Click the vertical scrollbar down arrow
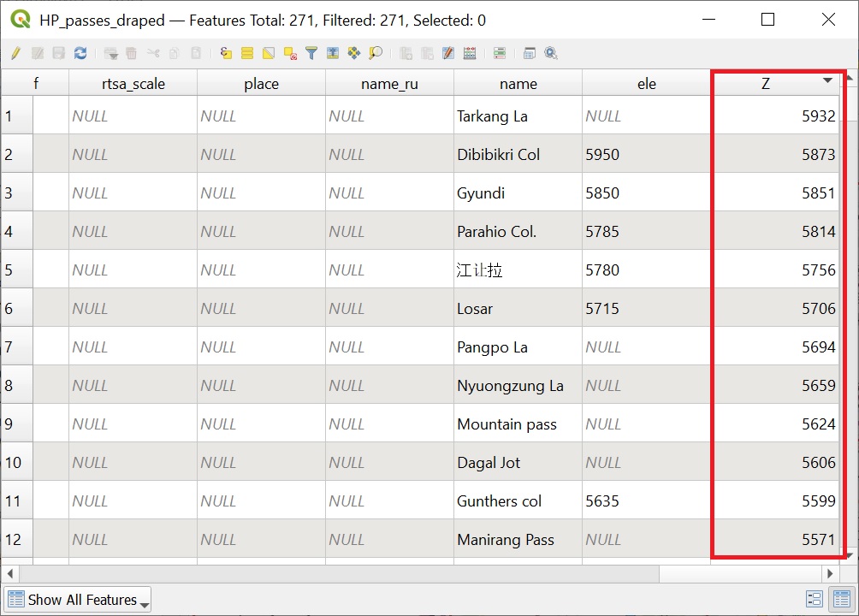 point(849,555)
